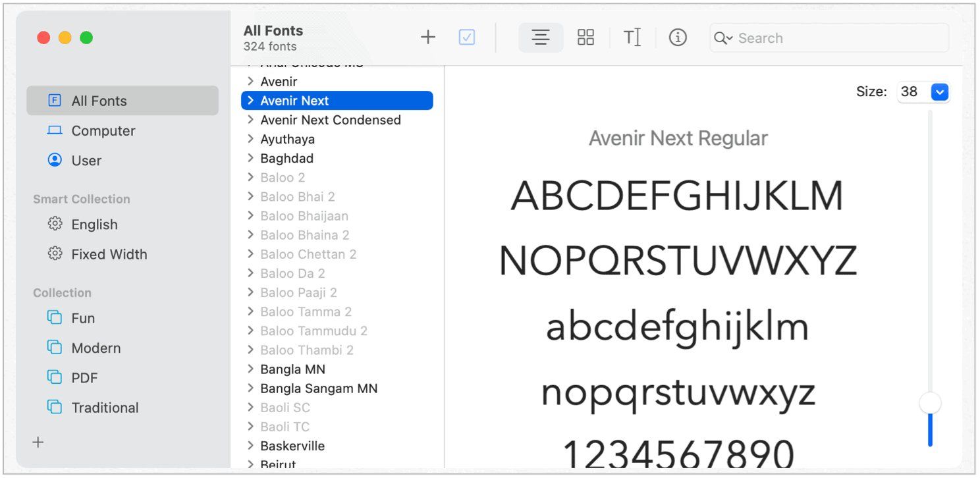980x478 pixels.
Task: Expand the Baskerville font family
Action: click(x=250, y=446)
